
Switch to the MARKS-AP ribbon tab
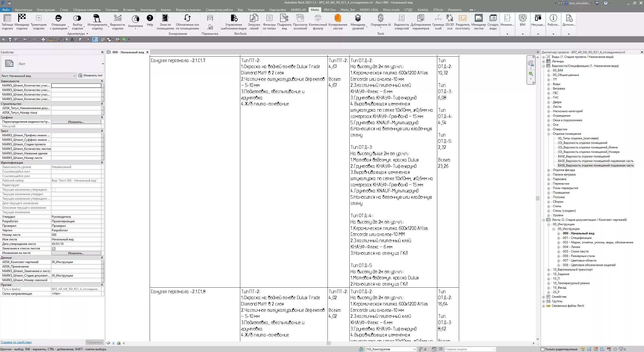pos(298,10)
